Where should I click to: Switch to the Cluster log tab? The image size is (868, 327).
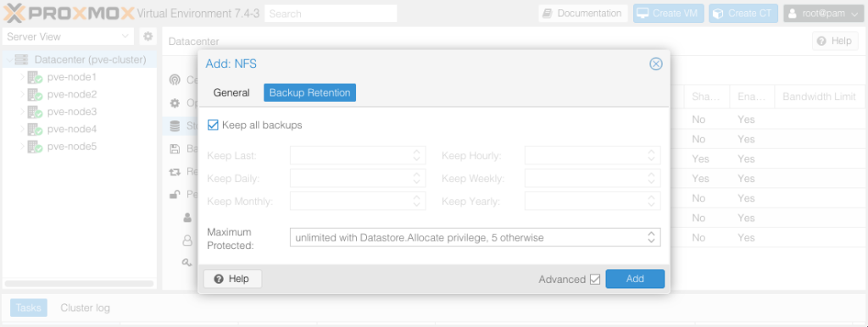[85, 308]
